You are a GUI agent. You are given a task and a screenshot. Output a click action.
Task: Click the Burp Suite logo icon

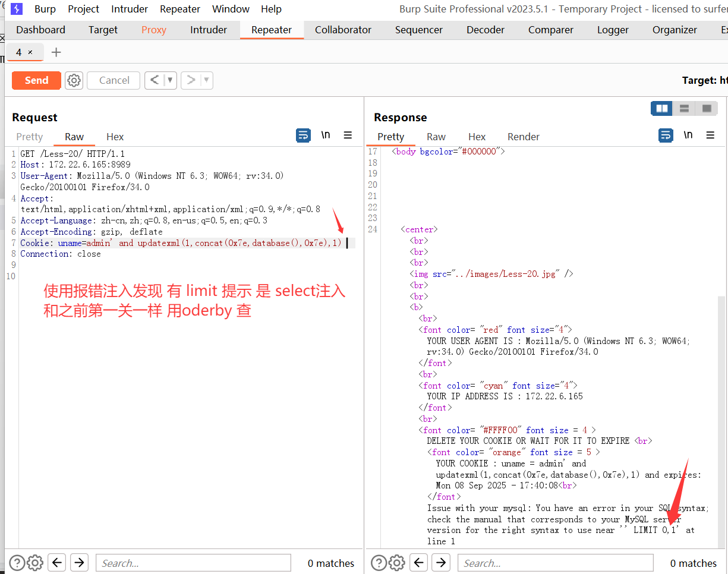17,9
